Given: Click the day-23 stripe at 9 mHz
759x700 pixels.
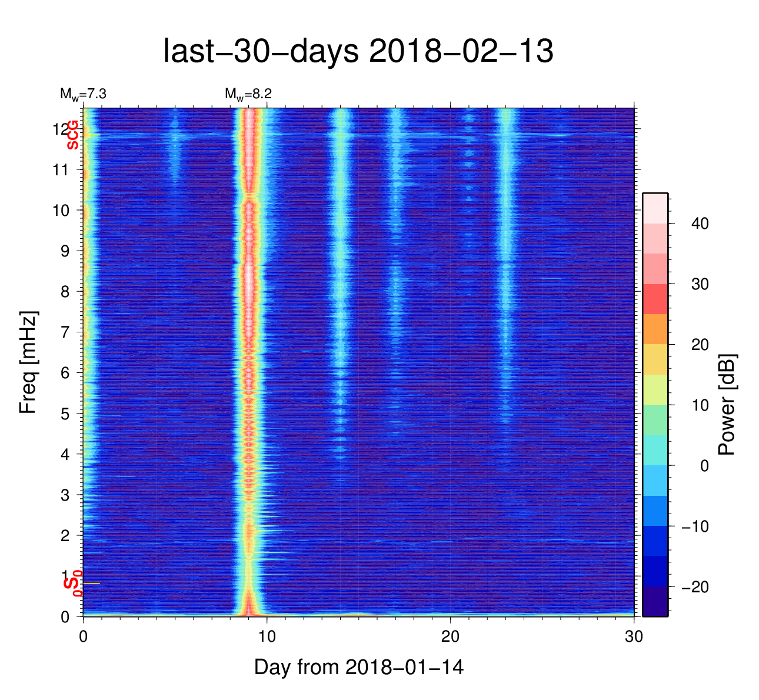Looking at the screenshot, I should pyautogui.click(x=506, y=251).
